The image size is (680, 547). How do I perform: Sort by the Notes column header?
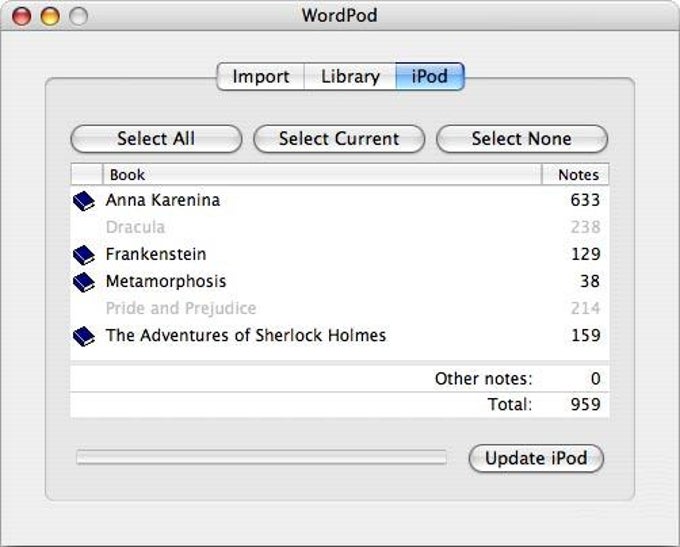point(575,174)
